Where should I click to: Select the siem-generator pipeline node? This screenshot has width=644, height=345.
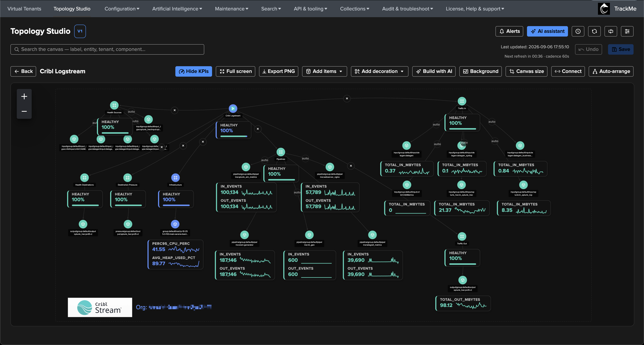(x=244, y=235)
